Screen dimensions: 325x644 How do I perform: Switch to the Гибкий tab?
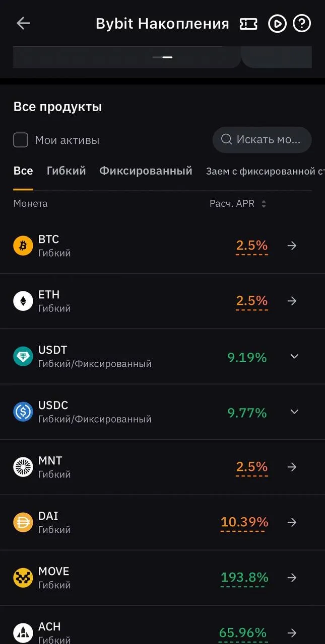pyautogui.click(x=66, y=171)
